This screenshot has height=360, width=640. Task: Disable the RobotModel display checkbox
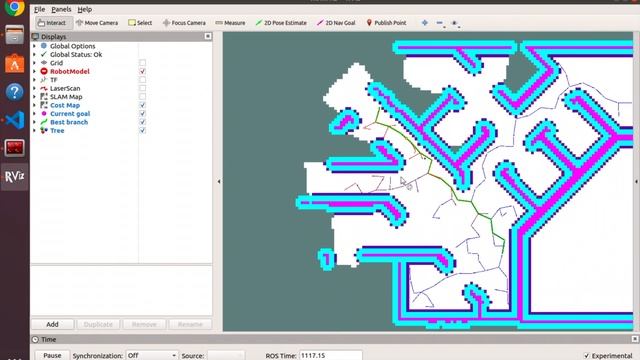coord(142,71)
